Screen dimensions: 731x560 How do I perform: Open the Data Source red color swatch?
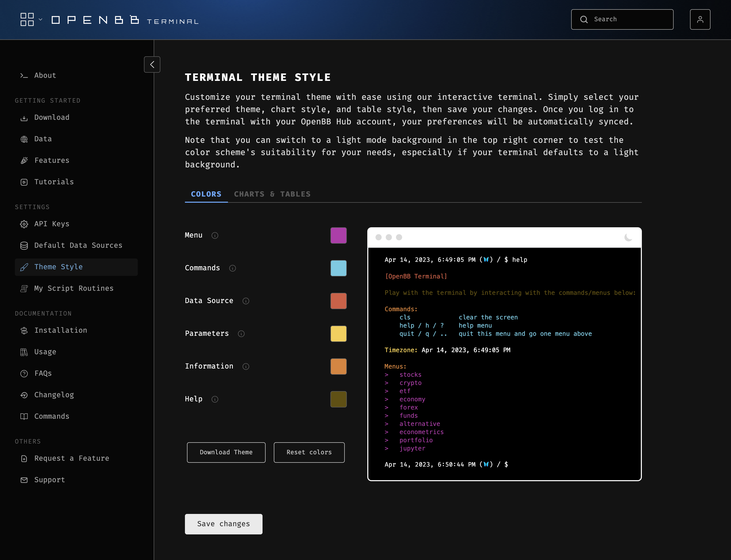coord(339,301)
